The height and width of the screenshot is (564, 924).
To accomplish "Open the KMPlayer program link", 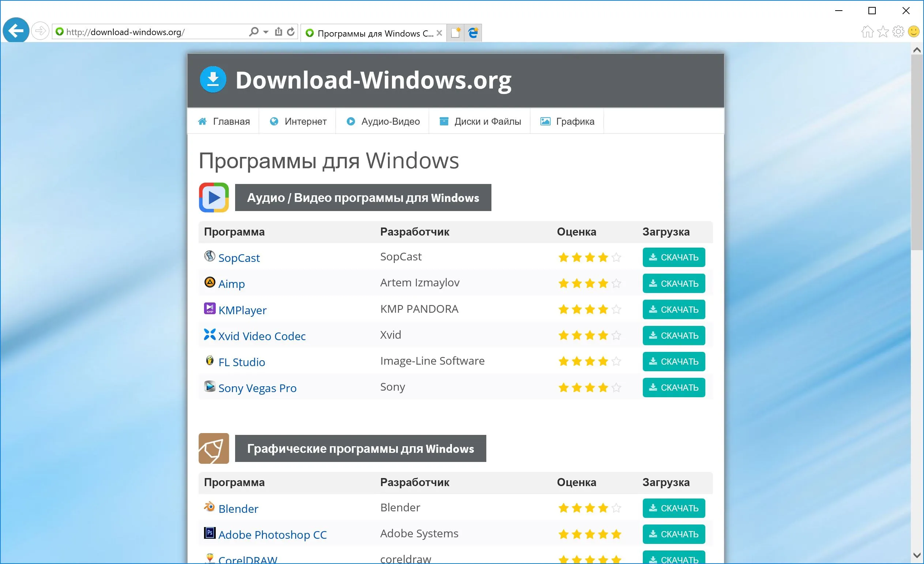I will 242,310.
